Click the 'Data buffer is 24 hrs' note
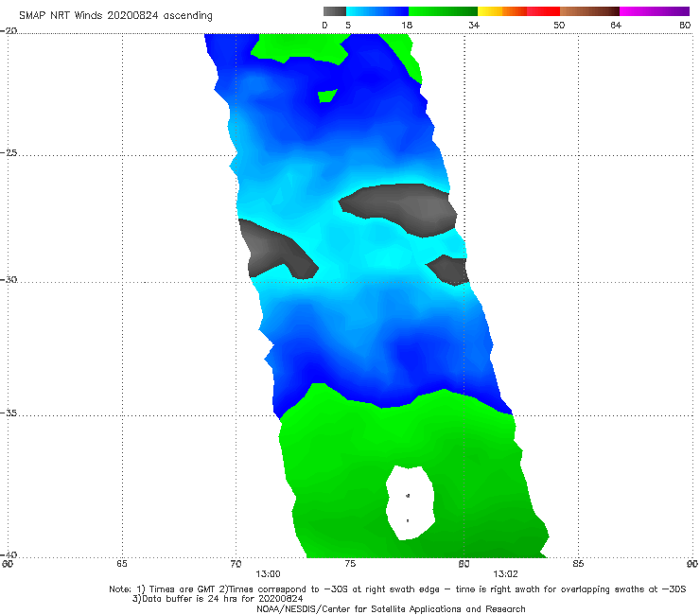Screen dimensions: 700x615 pos(218,599)
